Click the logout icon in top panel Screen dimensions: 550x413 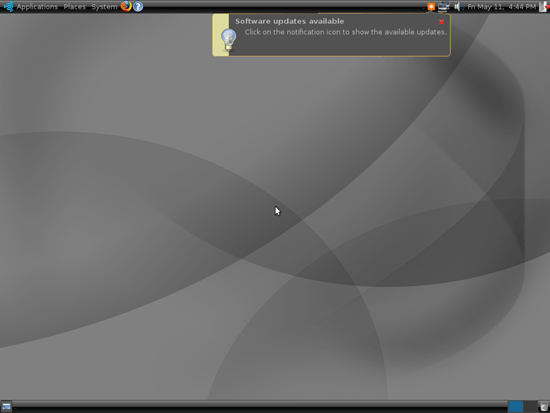(544, 6)
